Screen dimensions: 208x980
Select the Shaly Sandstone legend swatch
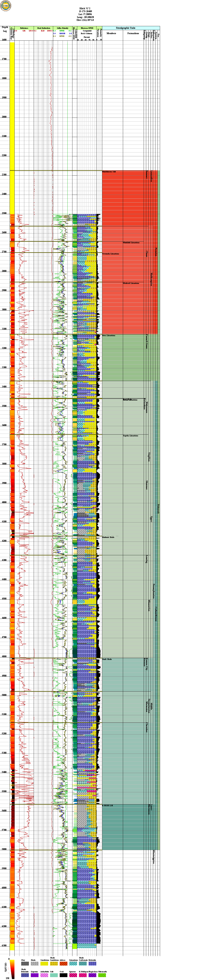[54, 964]
